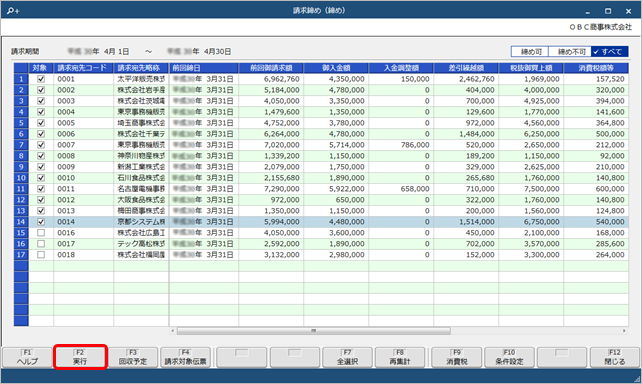Viewport: 642px width, 384px height.
Task: Select the 締め不可 filter option
Action: 570,52
